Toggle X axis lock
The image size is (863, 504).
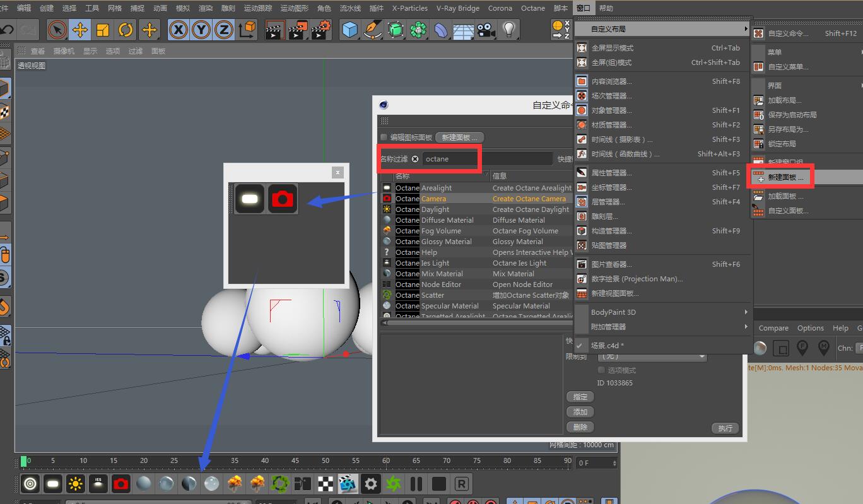tap(179, 30)
